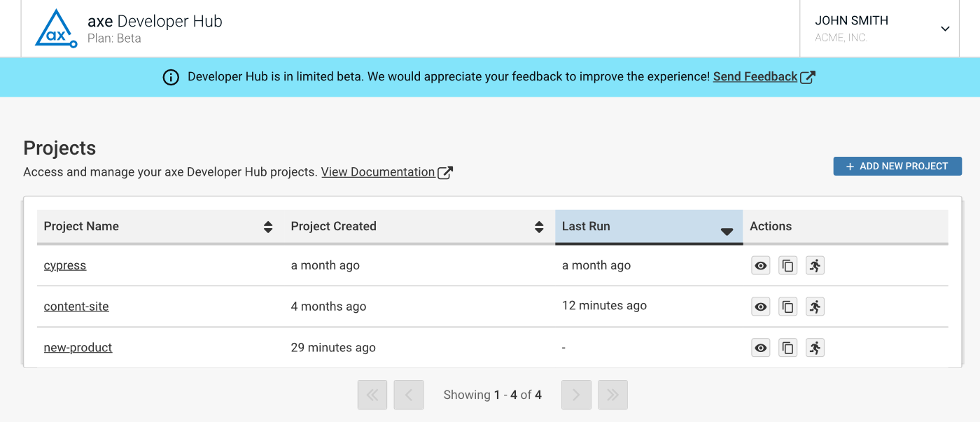The width and height of the screenshot is (980, 422).
Task: Click copy icon in content-site row
Action: (x=788, y=307)
